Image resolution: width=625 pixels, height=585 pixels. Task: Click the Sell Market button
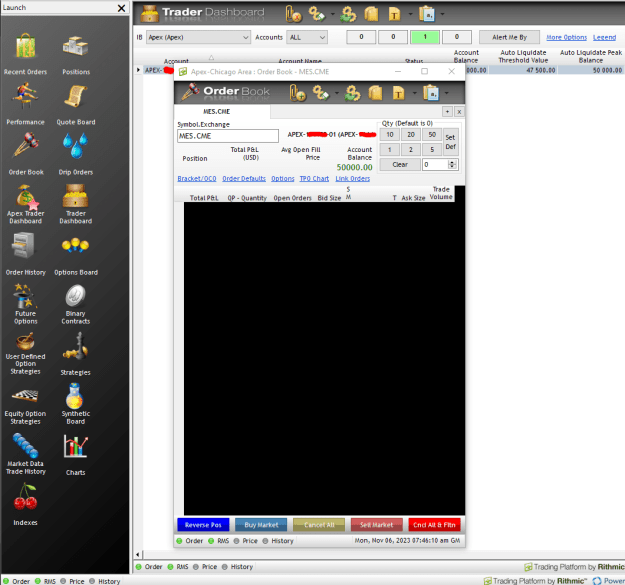[377, 525]
